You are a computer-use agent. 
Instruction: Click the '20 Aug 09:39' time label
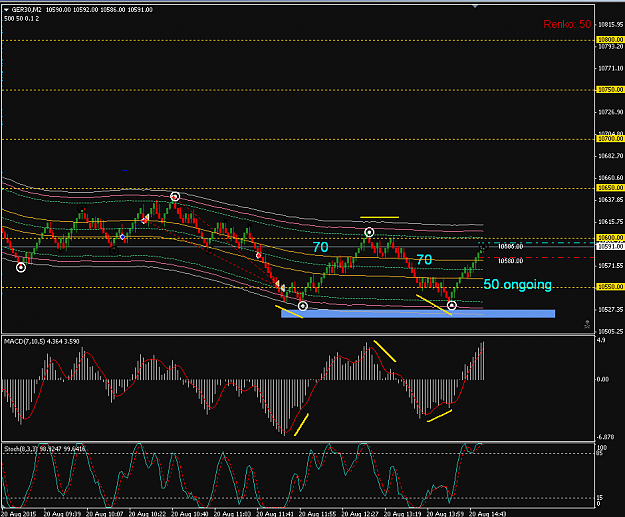coord(62,514)
